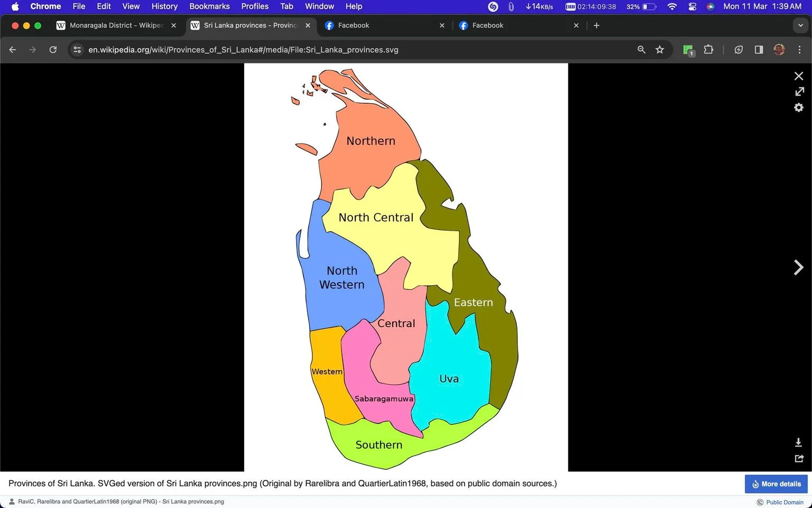Show next image with the right chevron
The height and width of the screenshot is (508, 812).
798,267
